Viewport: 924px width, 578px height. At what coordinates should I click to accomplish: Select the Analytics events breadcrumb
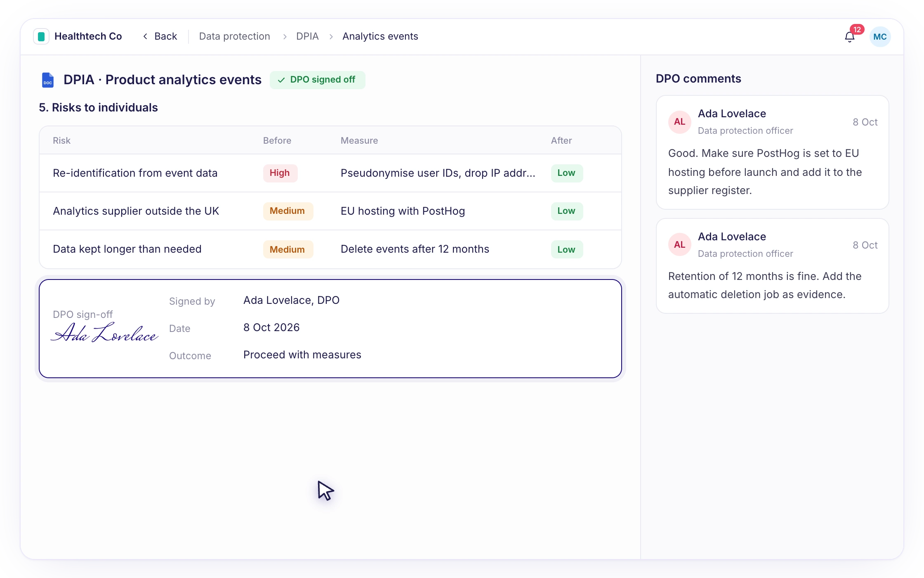(380, 36)
